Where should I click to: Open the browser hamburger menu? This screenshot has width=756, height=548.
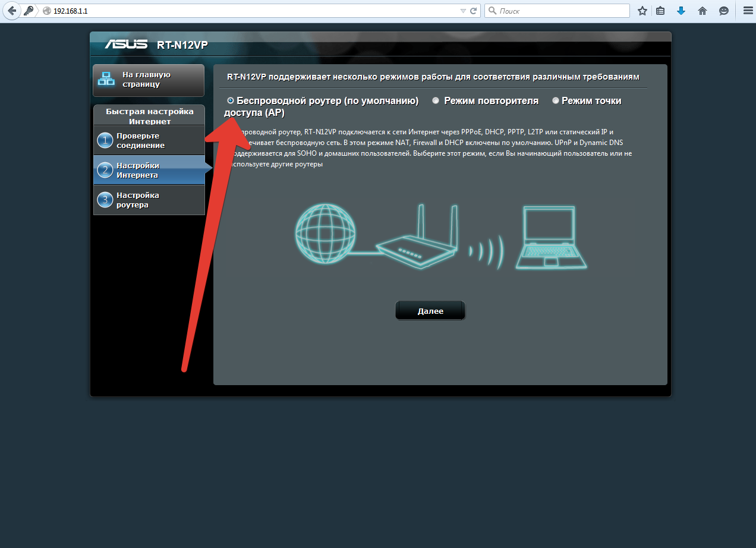click(748, 11)
